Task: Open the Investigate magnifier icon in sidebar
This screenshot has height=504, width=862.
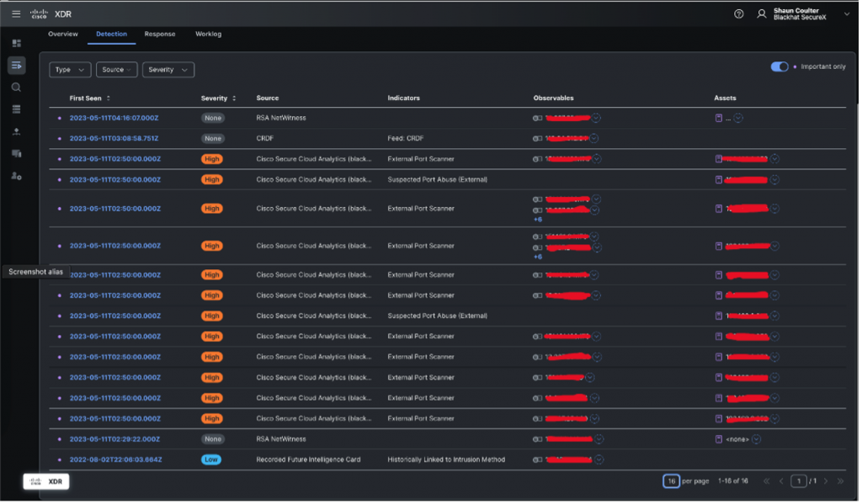Action: click(16, 88)
